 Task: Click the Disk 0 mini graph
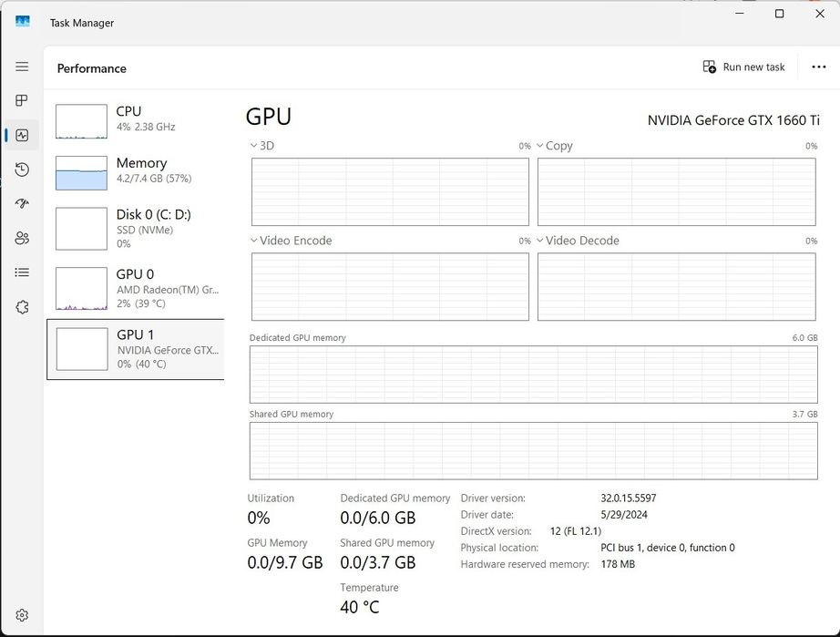click(x=81, y=229)
